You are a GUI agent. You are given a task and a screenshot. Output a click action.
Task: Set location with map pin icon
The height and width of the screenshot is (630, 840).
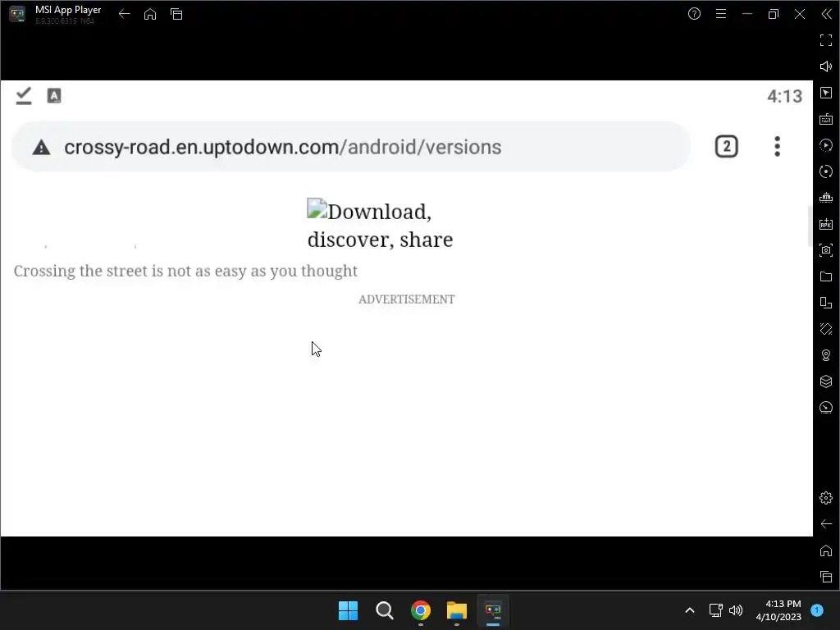click(x=826, y=355)
